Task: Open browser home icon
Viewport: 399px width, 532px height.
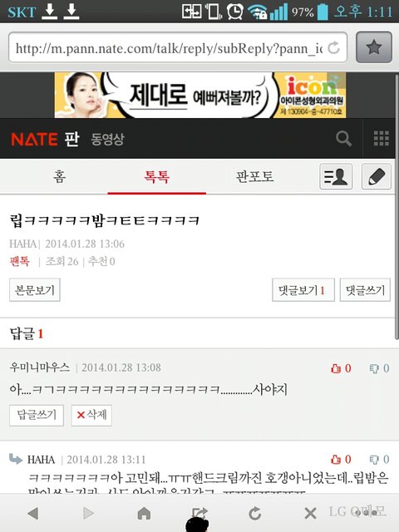Action: click(144, 514)
